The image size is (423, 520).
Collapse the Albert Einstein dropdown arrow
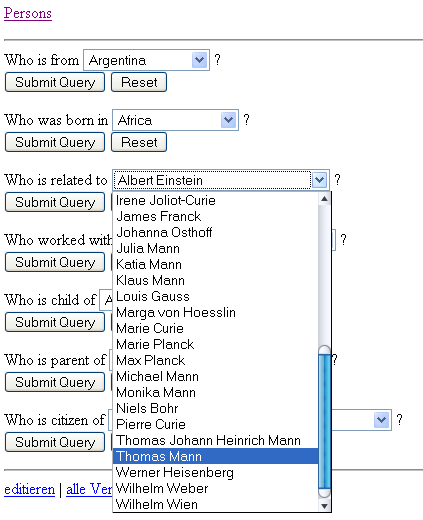pyautogui.click(x=319, y=180)
